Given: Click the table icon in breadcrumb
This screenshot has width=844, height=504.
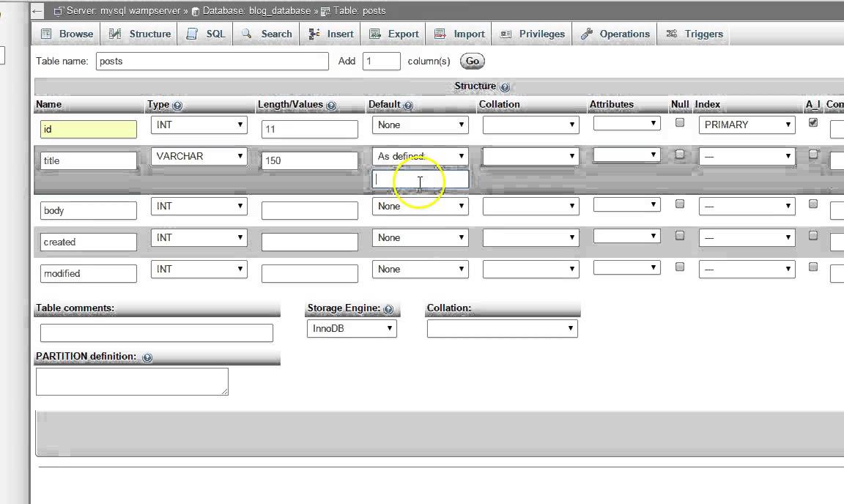Looking at the screenshot, I should point(325,11).
